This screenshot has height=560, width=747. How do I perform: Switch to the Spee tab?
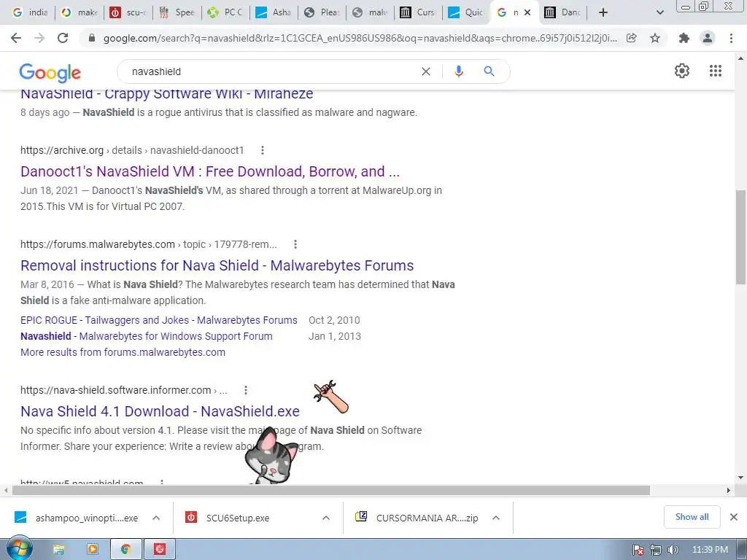(x=177, y=12)
